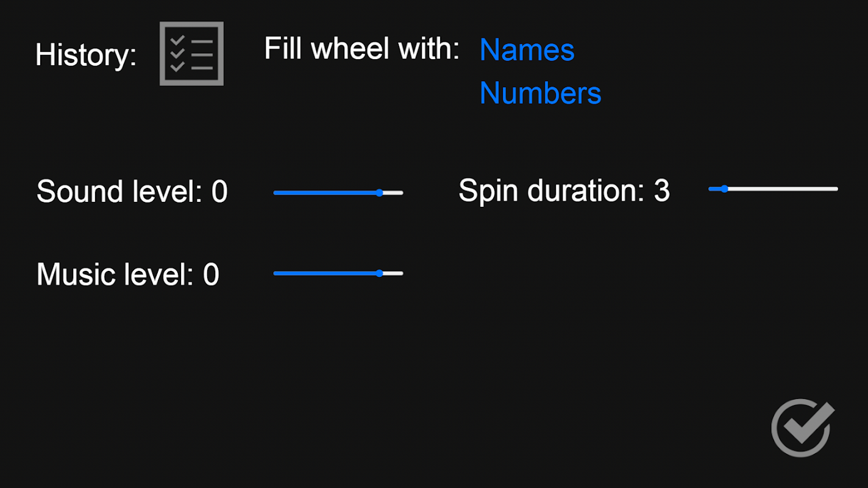Click the Sound level slider handle
Viewport: 868px width, 488px height.
click(379, 193)
